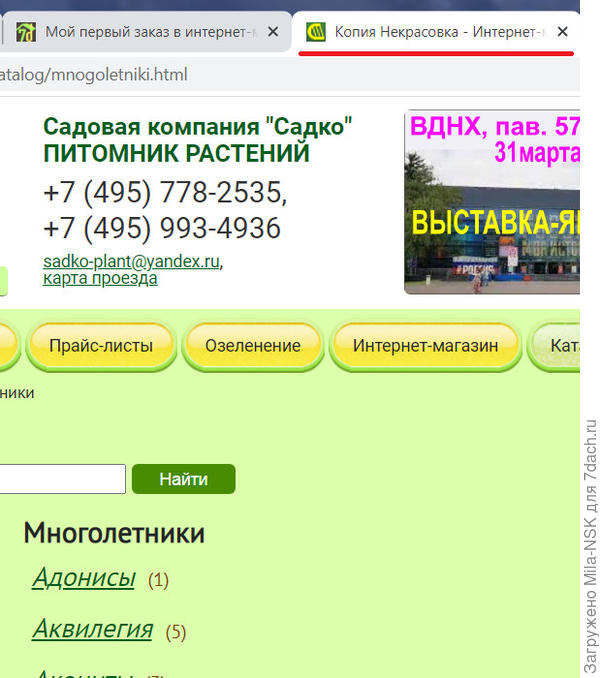This screenshot has height=678, width=600.
Task: Click the "ПИТОМНИК РАСТЕНИЙ" site title
Action: [x=176, y=153]
